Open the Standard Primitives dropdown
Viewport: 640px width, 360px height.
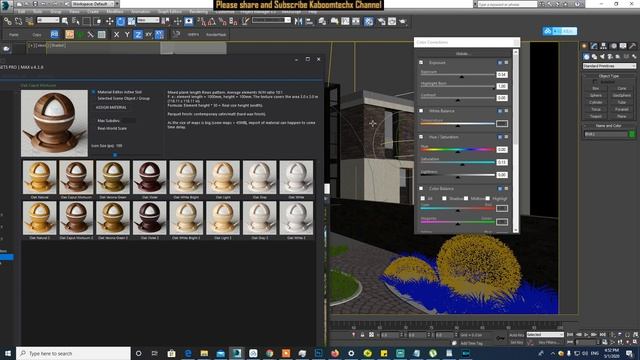[609, 66]
